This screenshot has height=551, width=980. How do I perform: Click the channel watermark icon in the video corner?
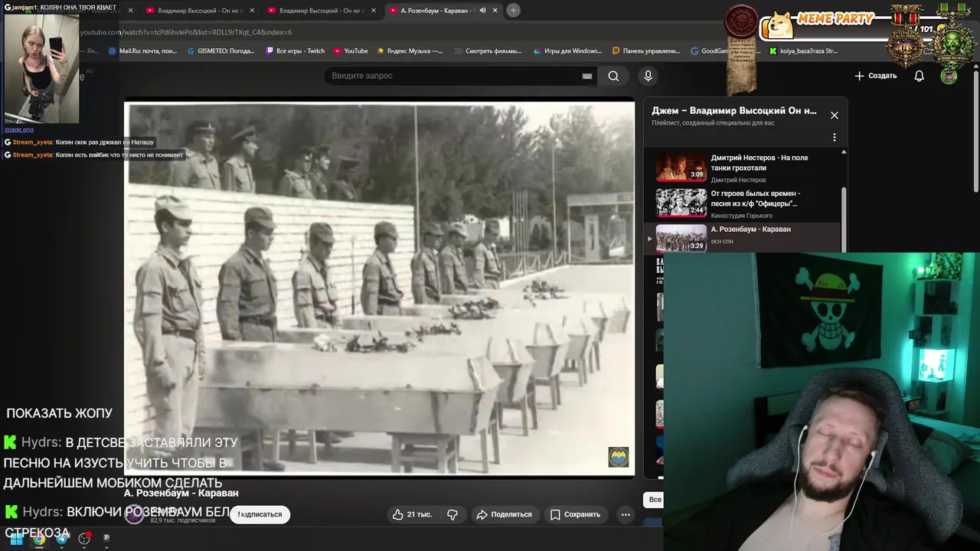pyautogui.click(x=619, y=457)
